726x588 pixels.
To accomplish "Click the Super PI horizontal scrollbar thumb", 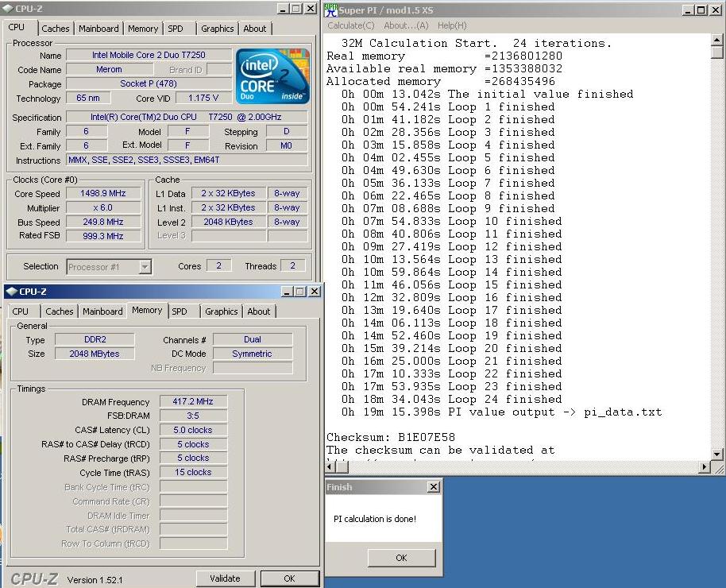I will coord(342,467).
